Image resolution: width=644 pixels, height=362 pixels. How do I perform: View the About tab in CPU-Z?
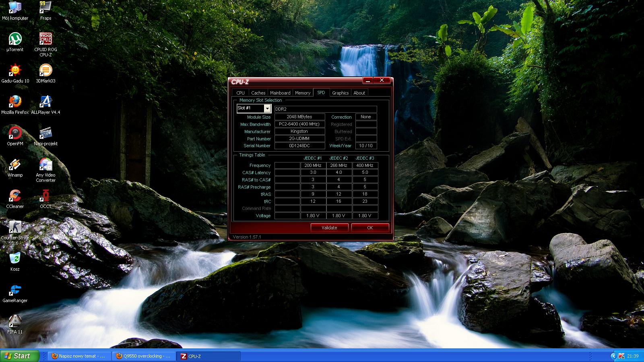tap(359, 93)
